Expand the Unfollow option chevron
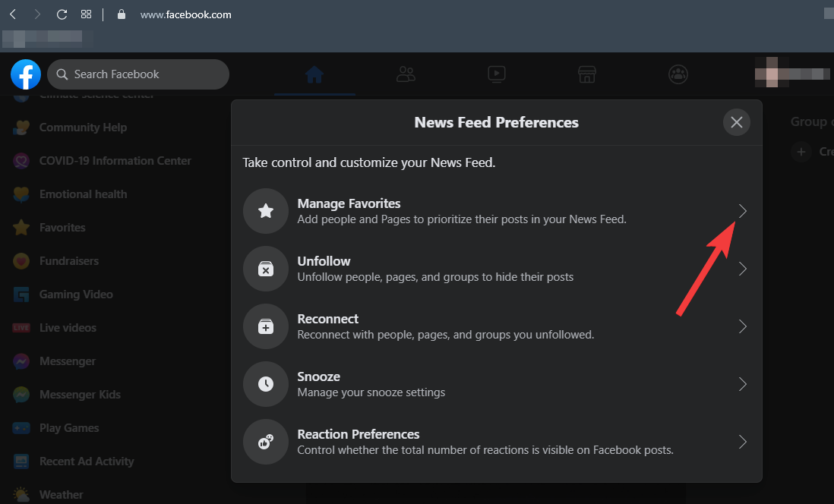The image size is (834, 504). click(742, 269)
